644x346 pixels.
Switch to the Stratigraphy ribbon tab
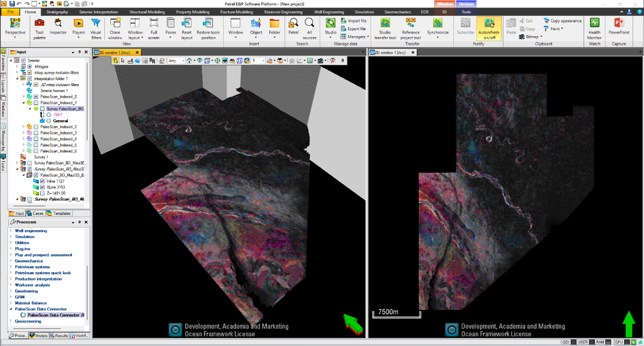pyautogui.click(x=57, y=12)
